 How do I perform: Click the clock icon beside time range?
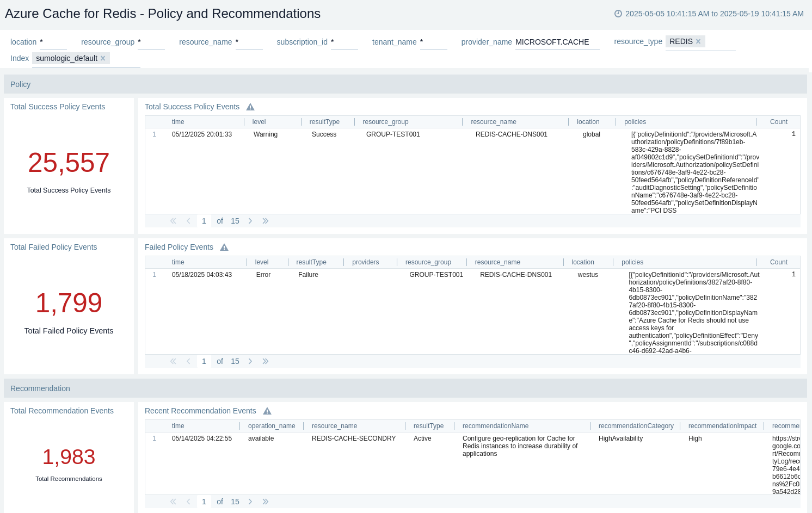(618, 14)
